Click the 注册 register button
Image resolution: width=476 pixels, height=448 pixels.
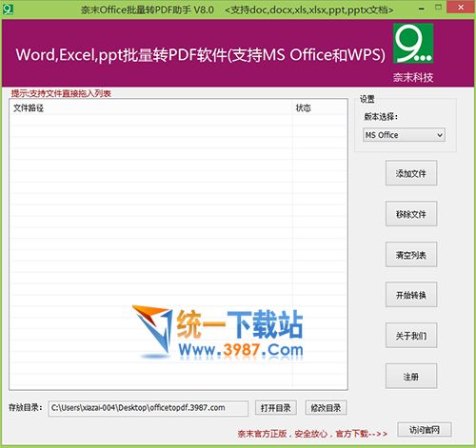tap(411, 377)
